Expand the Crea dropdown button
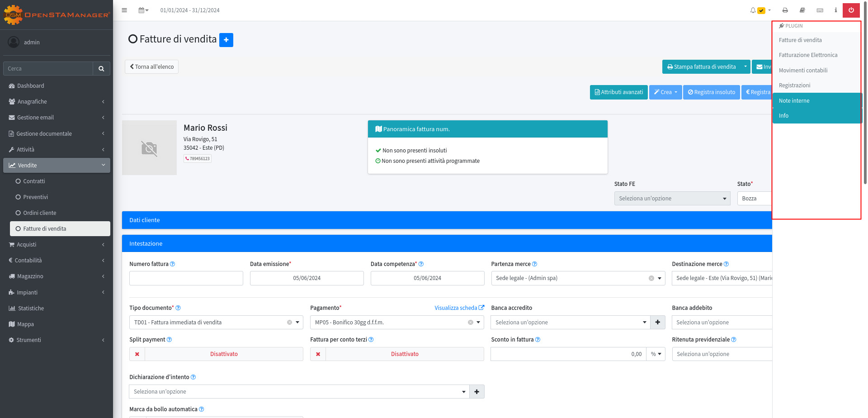Viewport: 868px width, 418px height. pyautogui.click(x=665, y=92)
